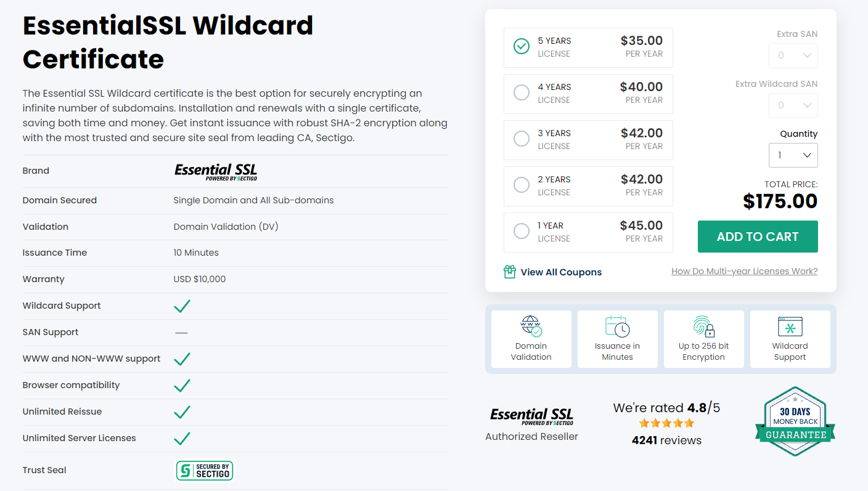
Task: Click the Domain Validation globe icon
Action: tap(531, 327)
